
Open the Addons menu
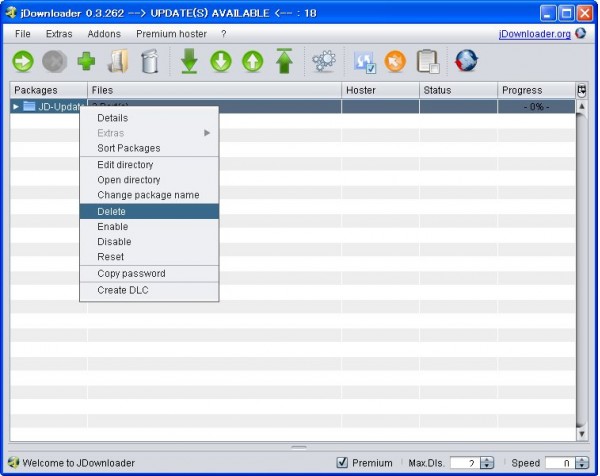[104, 34]
